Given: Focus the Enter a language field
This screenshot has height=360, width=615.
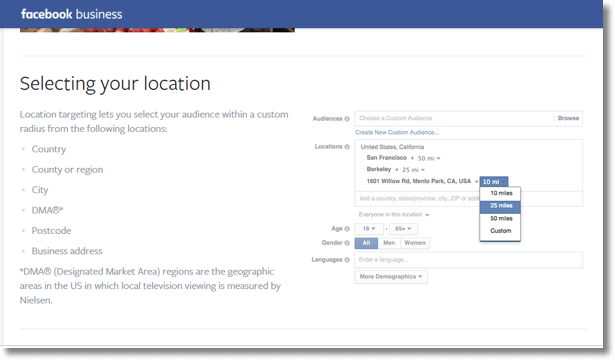Looking at the screenshot, I should click(x=468, y=260).
